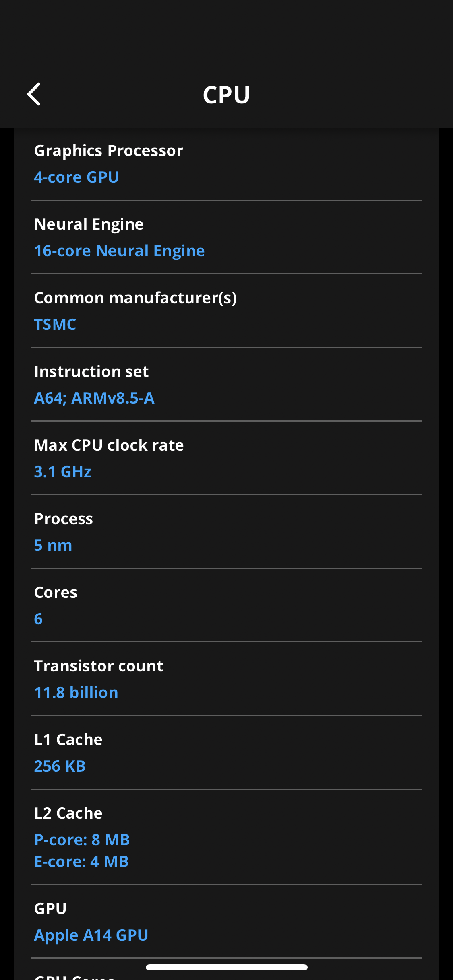Image resolution: width=453 pixels, height=980 pixels.
Task: Tap the A64; ARMv8.5-A instruction set
Action: [94, 398]
